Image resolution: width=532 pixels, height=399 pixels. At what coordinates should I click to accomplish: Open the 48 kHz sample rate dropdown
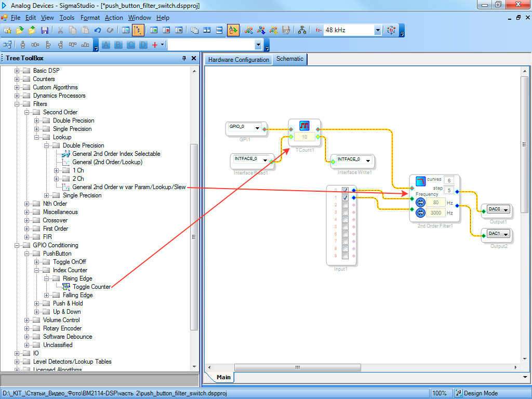tap(378, 30)
